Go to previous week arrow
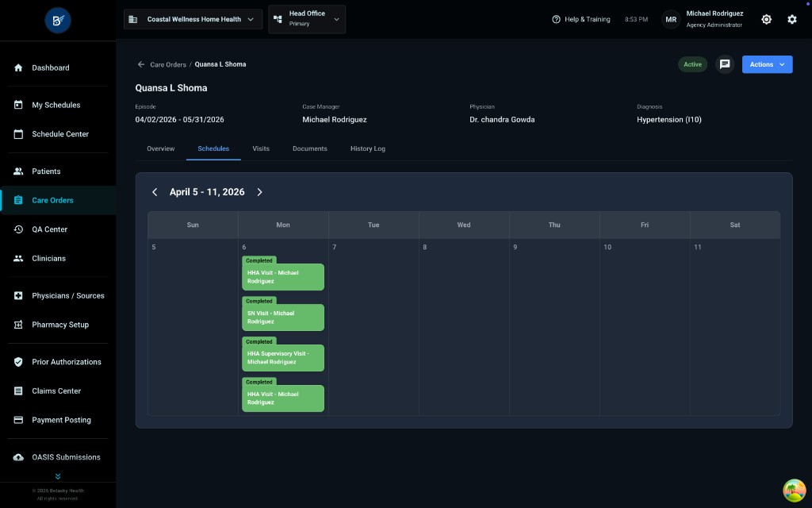Viewport: 812px width, 508px height. click(155, 192)
